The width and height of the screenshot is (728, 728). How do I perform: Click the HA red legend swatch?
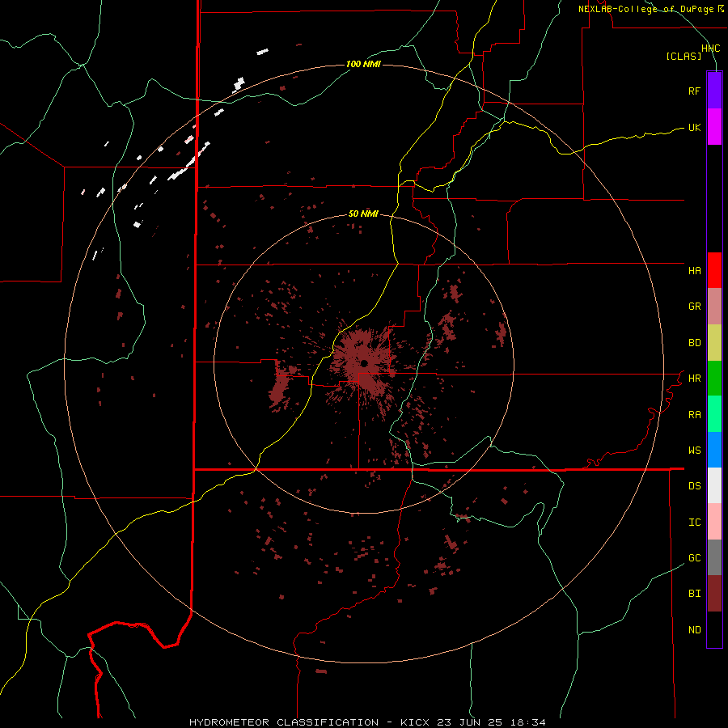click(x=714, y=270)
